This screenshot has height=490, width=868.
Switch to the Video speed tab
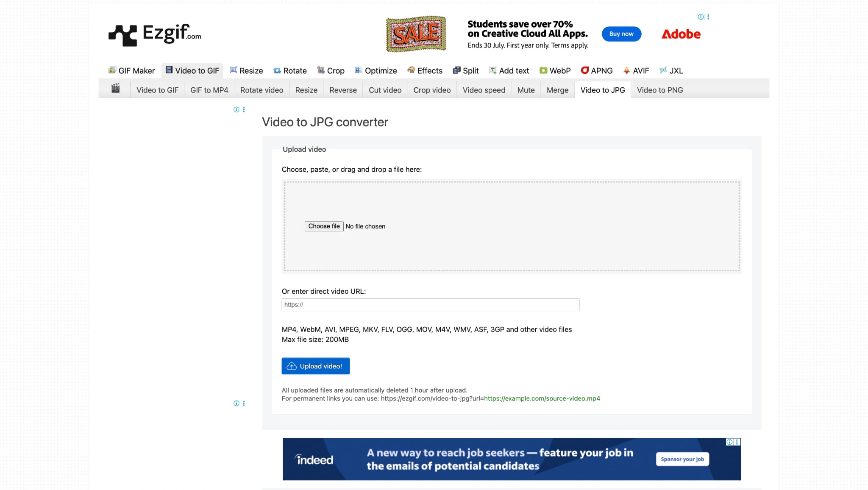(484, 90)
